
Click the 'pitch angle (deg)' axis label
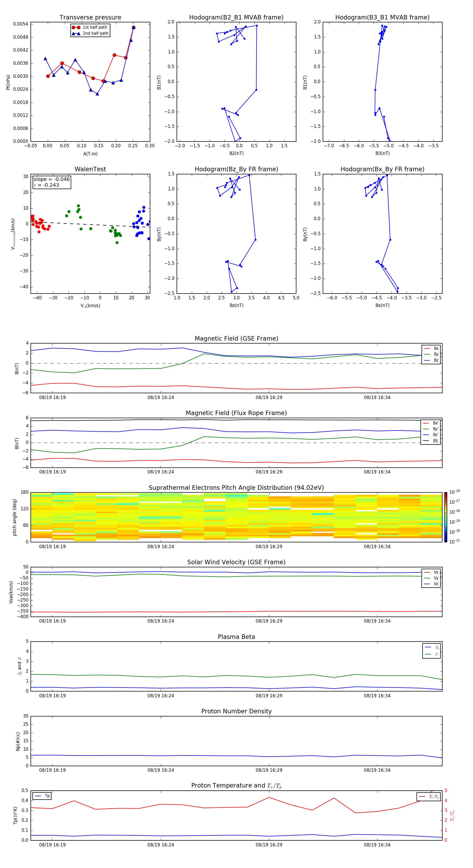pyautogui.click(x=14, y=517)
